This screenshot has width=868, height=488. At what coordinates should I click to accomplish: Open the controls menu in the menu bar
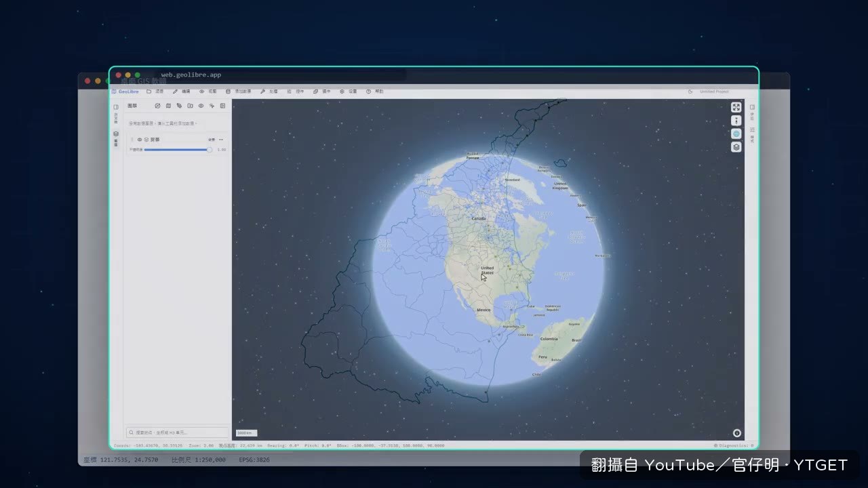click(295, 91)
